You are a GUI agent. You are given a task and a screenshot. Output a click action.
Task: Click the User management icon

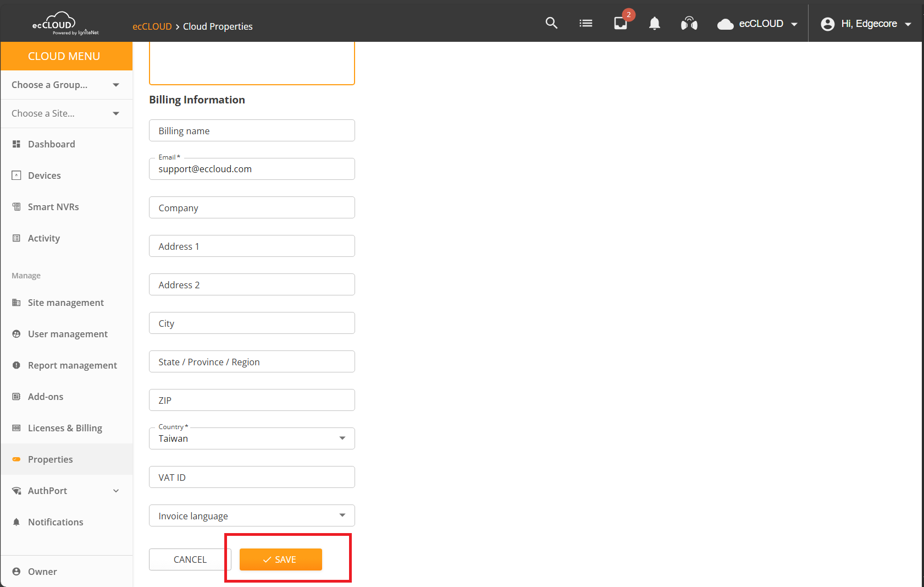pyautogui.click(x=16, y=334)
